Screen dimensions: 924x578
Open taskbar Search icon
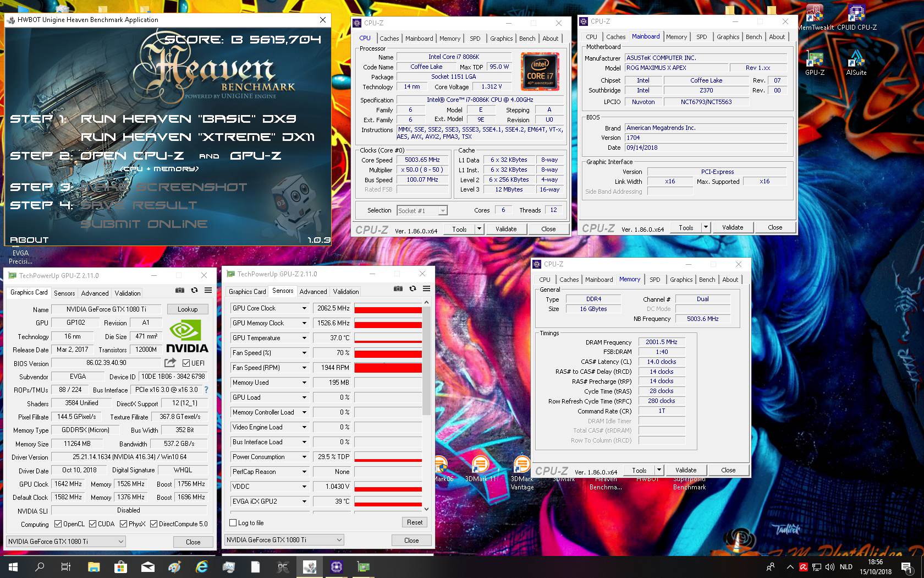[x=40, y=566]
